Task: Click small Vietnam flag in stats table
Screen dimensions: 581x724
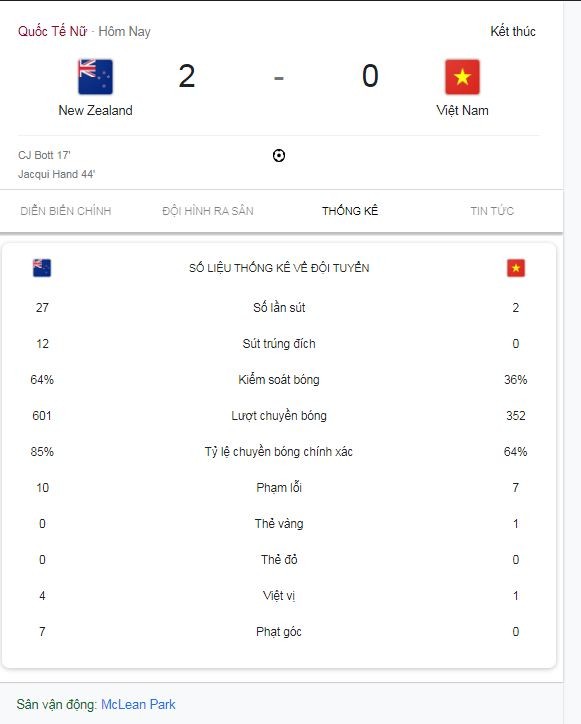Action: 515,268
